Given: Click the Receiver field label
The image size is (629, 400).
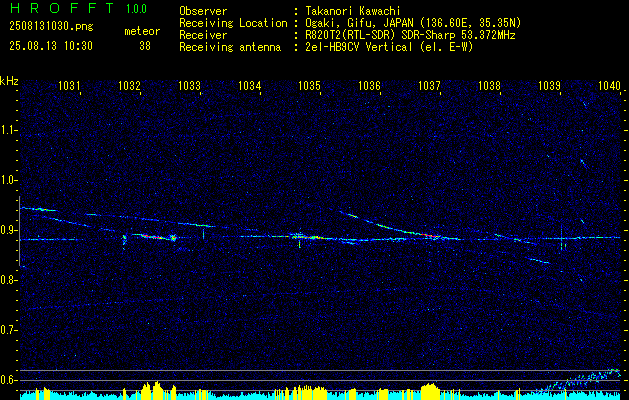Looking at the screenshot, I should pos(203,35).
